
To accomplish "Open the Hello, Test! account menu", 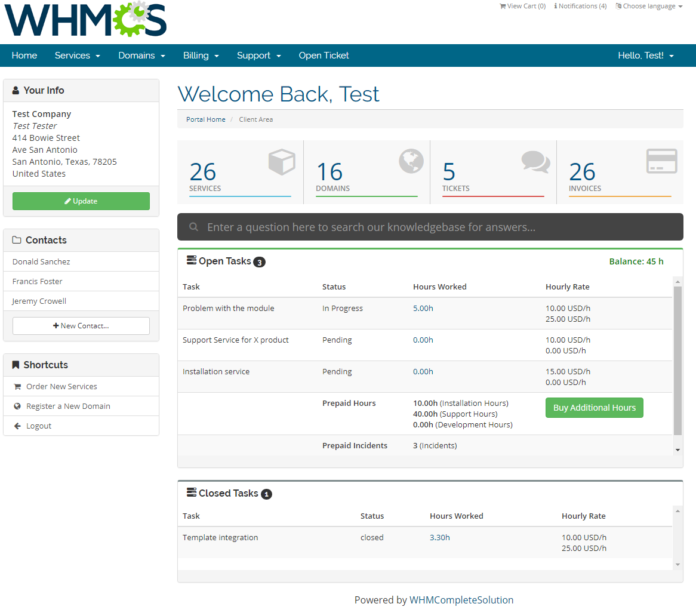I will click(645, 55).
